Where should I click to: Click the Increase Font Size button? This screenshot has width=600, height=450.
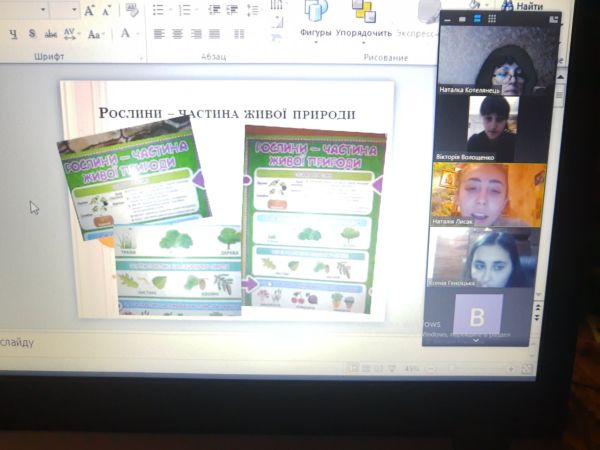[x=89, y=11]
